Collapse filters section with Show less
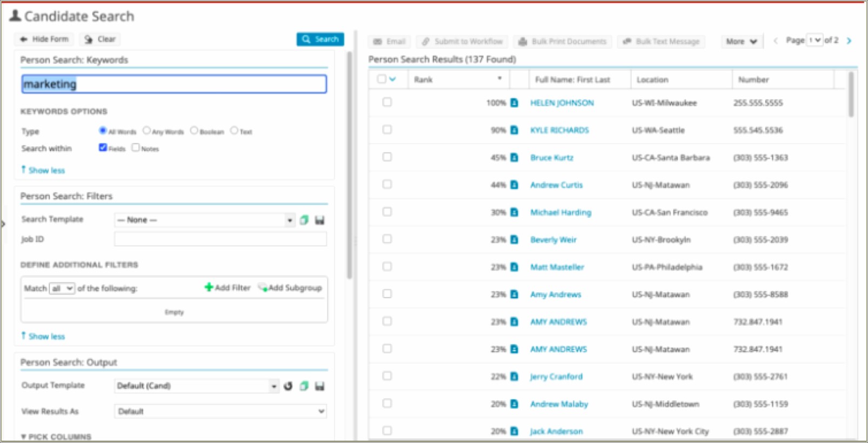Screen dimensions: 868x443 (43, 336)
